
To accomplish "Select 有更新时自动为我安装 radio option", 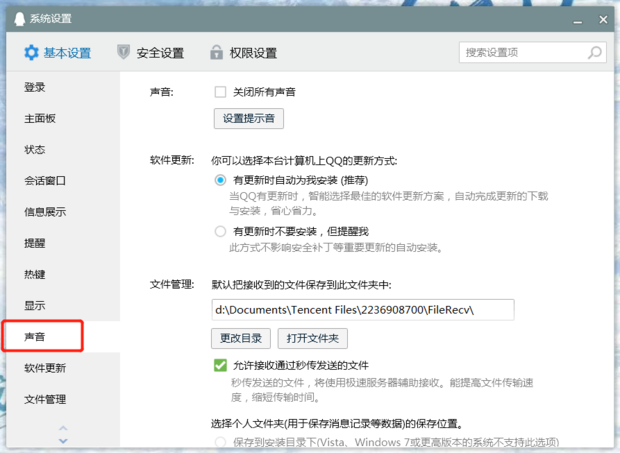I will 220,180.
